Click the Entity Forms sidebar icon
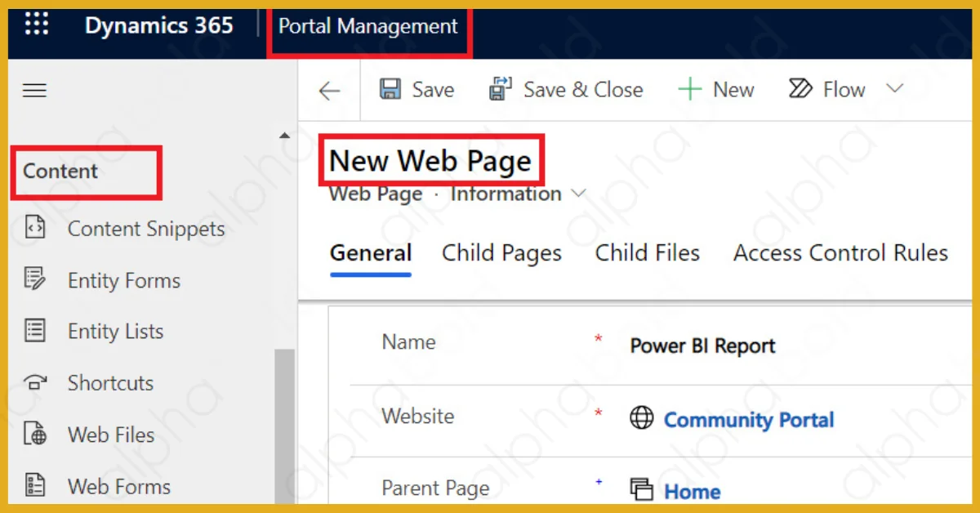The image size is (980, 513). pos(35,279)
